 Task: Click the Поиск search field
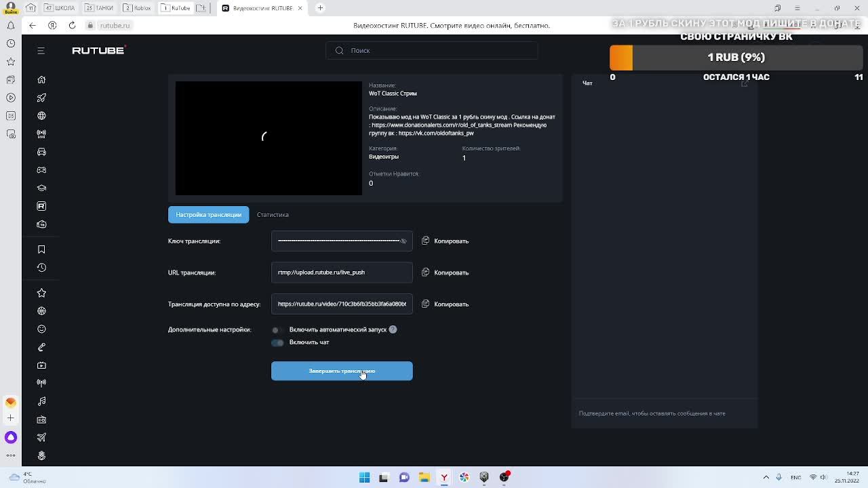431,50
